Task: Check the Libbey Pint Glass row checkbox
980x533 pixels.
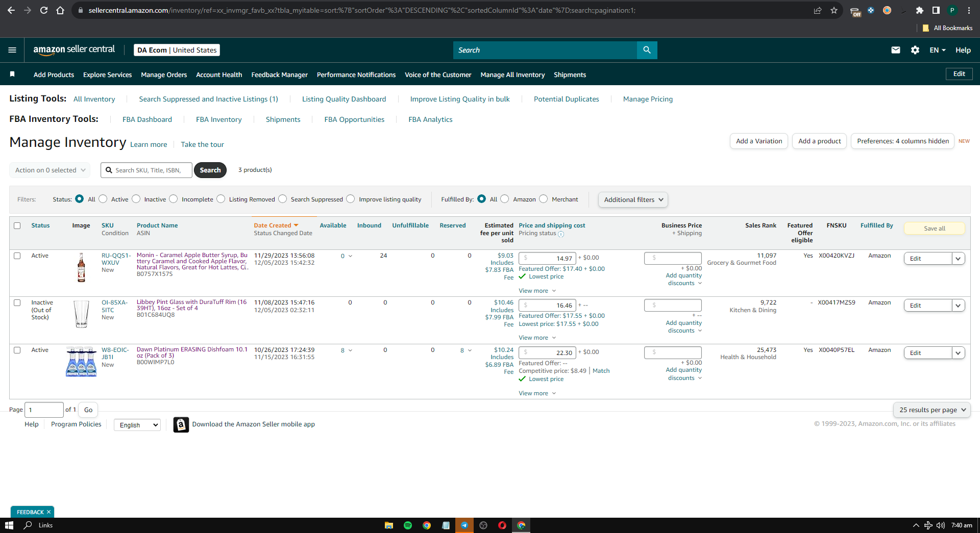Action: (x=17, y=302)
